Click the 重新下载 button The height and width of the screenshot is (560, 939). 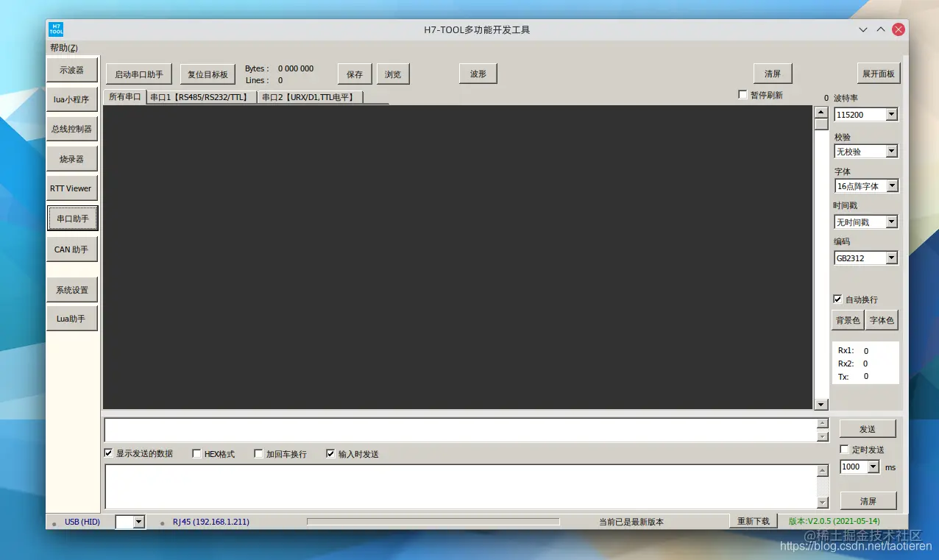coord(754,521)
